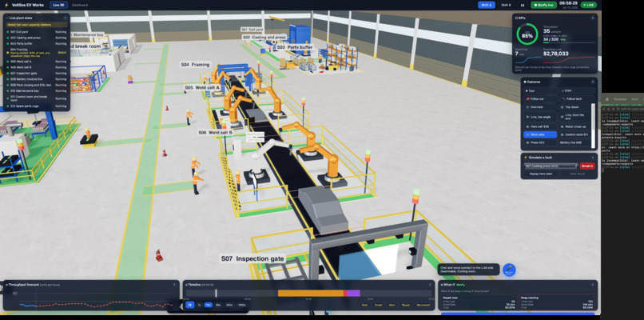
Task: Select S10 Maintenance bay station row
Action: pos(37,90)
